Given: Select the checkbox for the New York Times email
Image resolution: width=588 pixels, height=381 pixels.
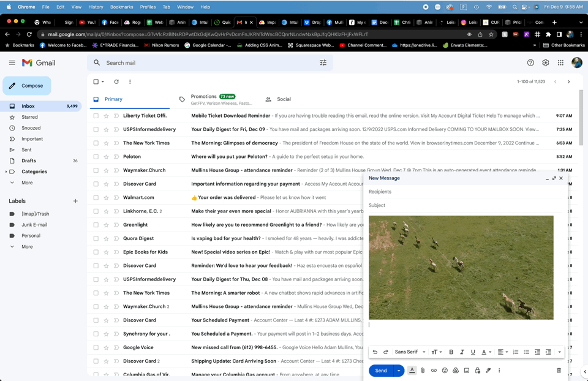Looking at the screenshot, I should click(x=96, y=143).
